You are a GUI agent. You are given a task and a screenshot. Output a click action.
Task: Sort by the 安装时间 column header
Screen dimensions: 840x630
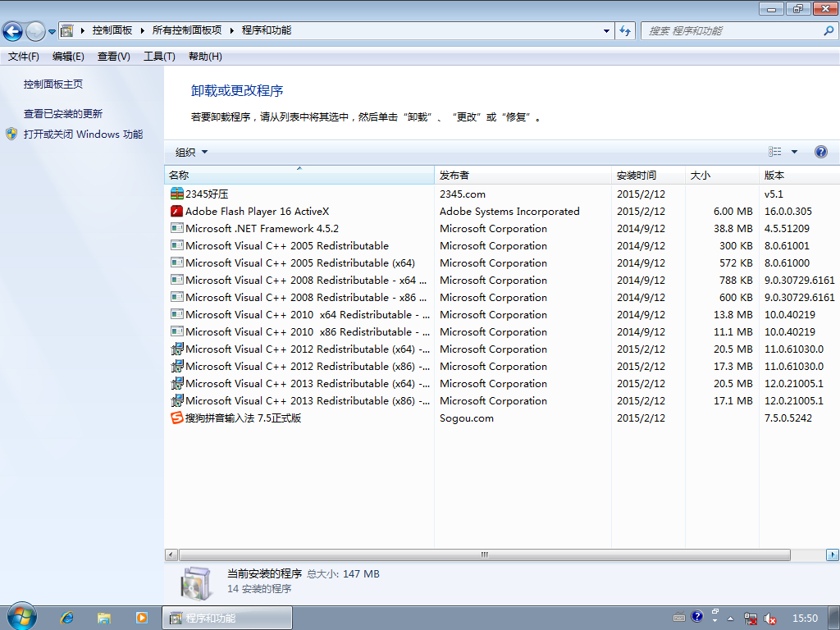pos(648,176)
